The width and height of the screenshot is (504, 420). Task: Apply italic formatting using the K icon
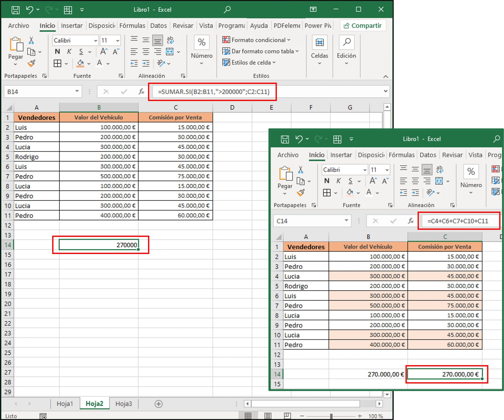pyautogui.click(x=69, y=51)
